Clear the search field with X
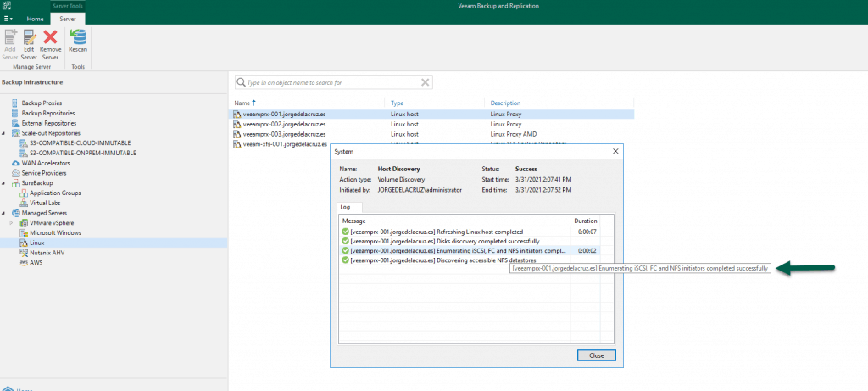 point(426,82)
